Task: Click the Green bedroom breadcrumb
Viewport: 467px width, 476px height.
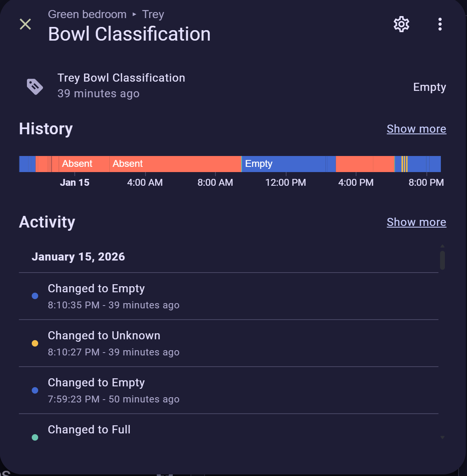Action: [87, 14]
